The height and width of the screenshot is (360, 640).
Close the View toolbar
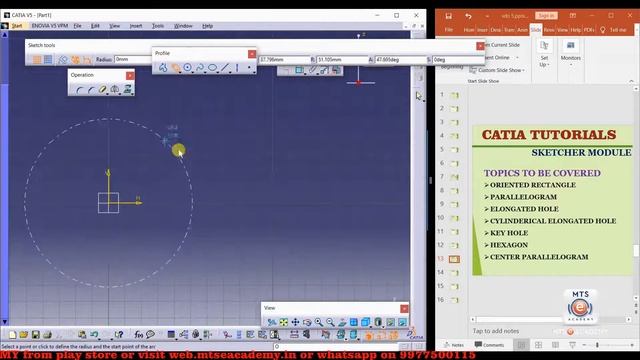coord(404,309)
